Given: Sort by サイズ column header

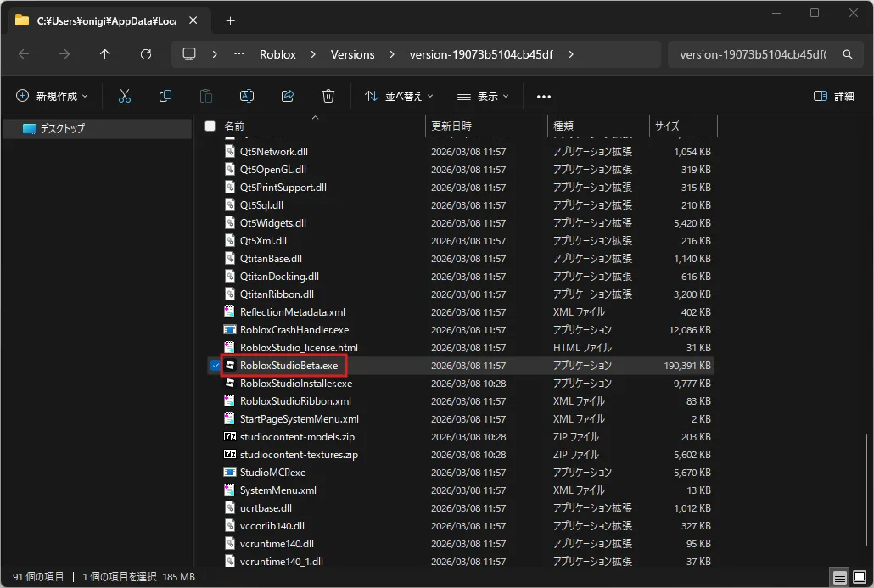Looking at the screenshot, I should coord(683,126).
